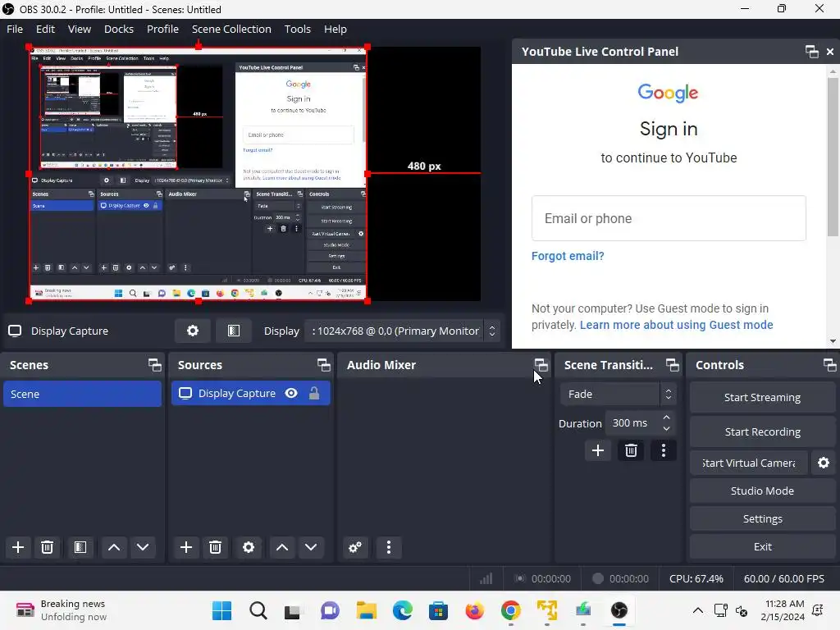
Task: Click the CPU: 67.4% status text
Action: click(696, 578)
